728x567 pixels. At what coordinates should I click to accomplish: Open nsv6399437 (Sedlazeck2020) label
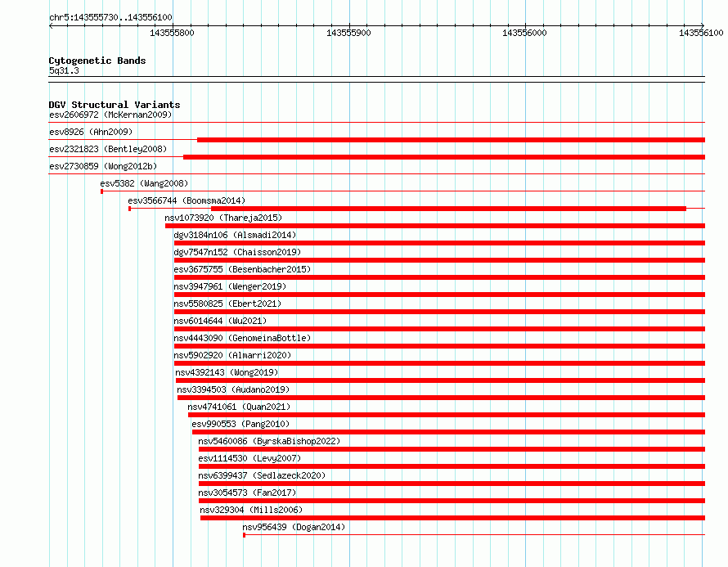262,475
